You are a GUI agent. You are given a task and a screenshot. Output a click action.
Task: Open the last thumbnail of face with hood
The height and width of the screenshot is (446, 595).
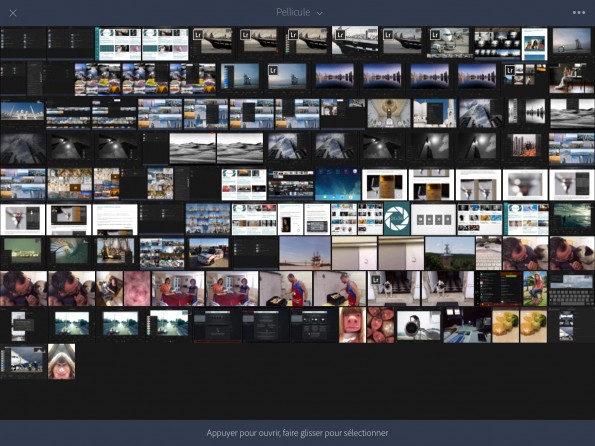coord(61,361)
